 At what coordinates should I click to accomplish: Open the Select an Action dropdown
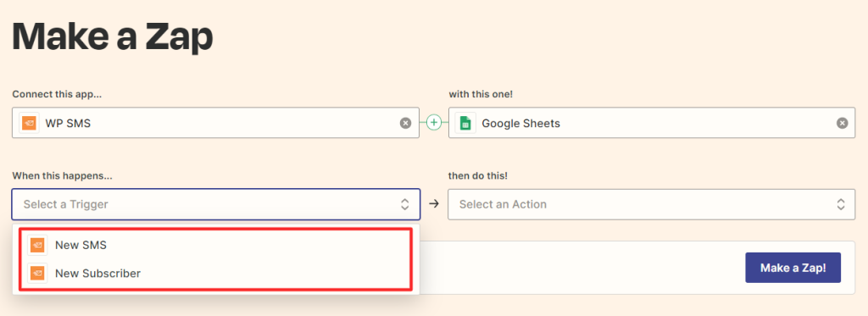652,204
